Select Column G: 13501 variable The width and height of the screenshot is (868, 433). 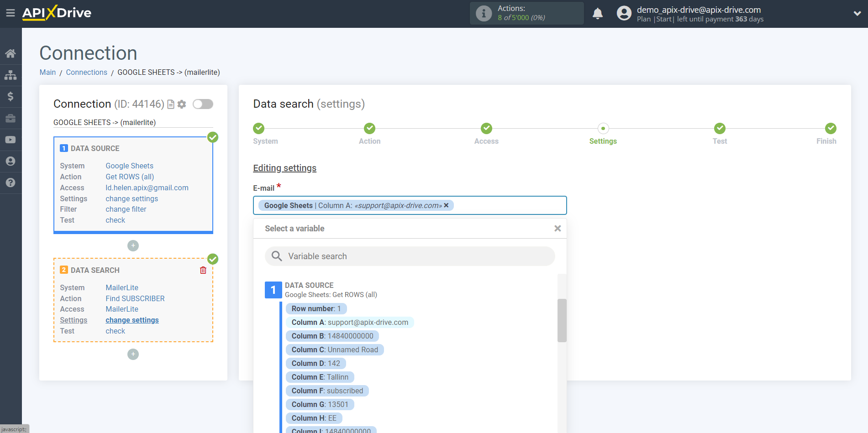320,404
